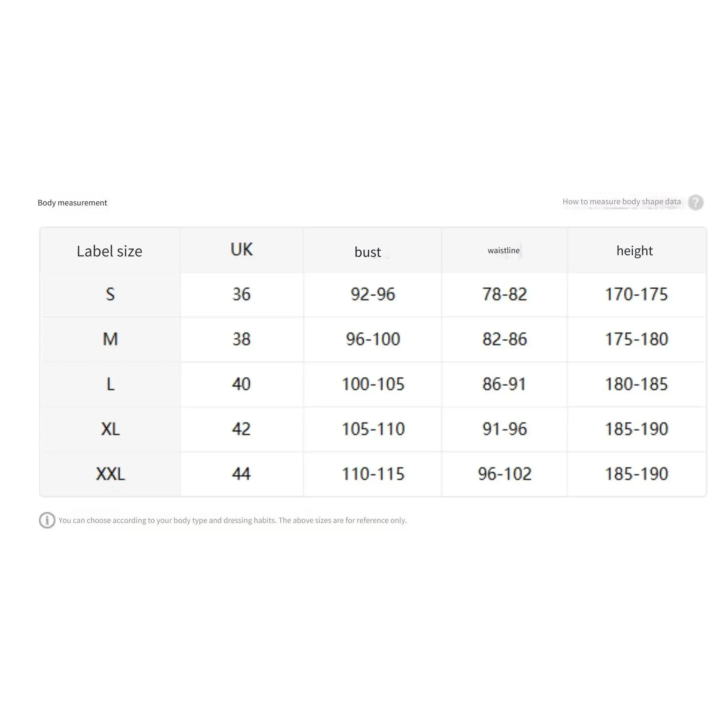Select the L size row label
The image size is (728, 728).
pyautogui.click(x=110, y=384)
